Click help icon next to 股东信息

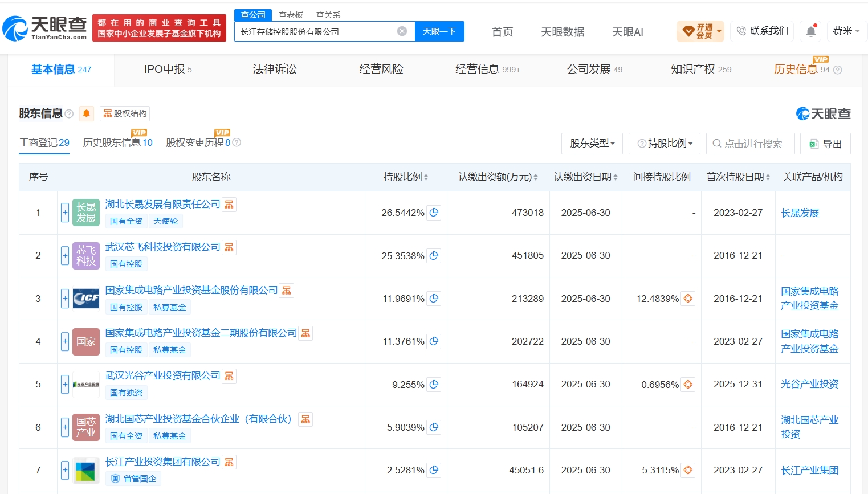click(x=69, y=114)
